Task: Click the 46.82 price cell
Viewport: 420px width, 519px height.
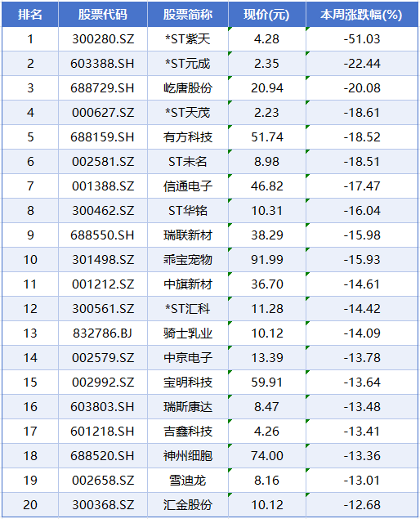Action: (266, 186)
